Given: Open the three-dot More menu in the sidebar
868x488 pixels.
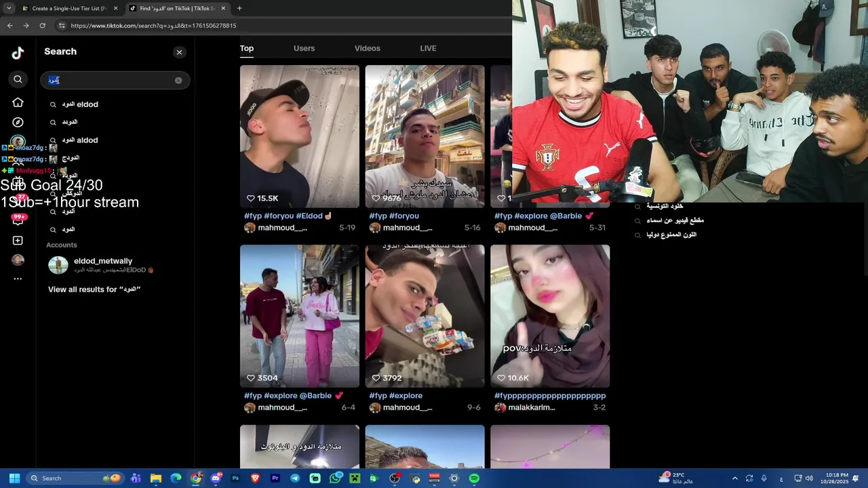Looking at the screenshot, I should 18,279.
